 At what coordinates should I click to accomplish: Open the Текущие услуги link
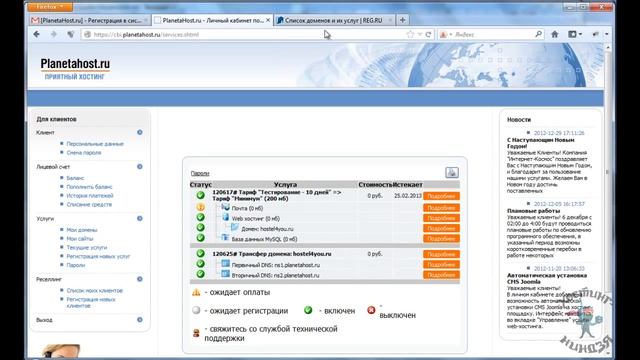87,247
